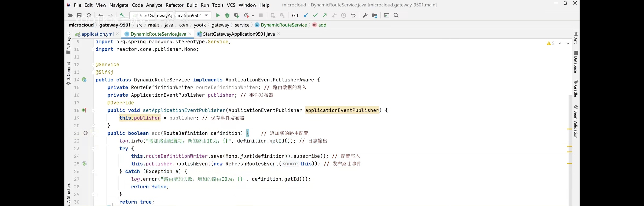
Task: Click the Profiler run icon
Action: coord(247,16)
